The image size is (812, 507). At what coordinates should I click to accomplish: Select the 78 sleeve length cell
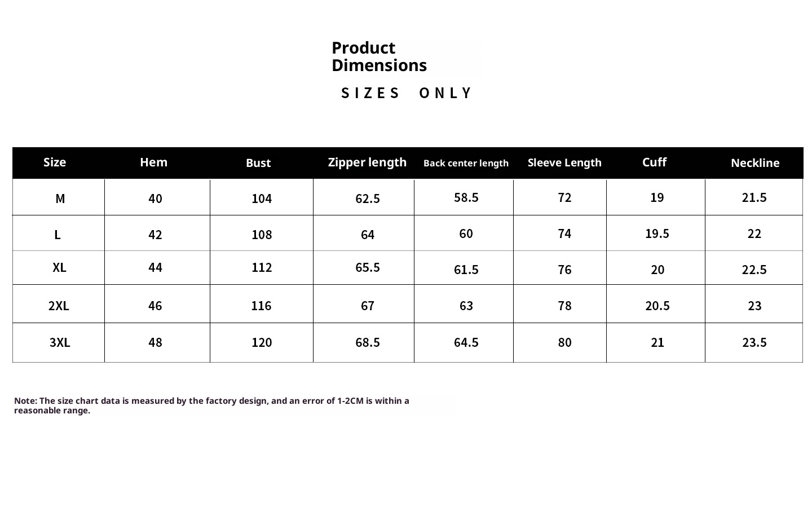tap(564, 306)
